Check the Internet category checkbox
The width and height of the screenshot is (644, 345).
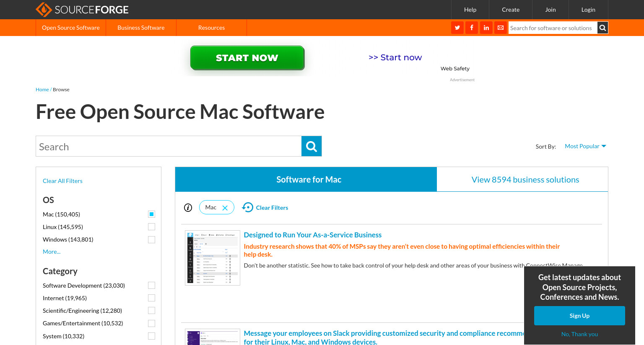click(x=152, y=298)
